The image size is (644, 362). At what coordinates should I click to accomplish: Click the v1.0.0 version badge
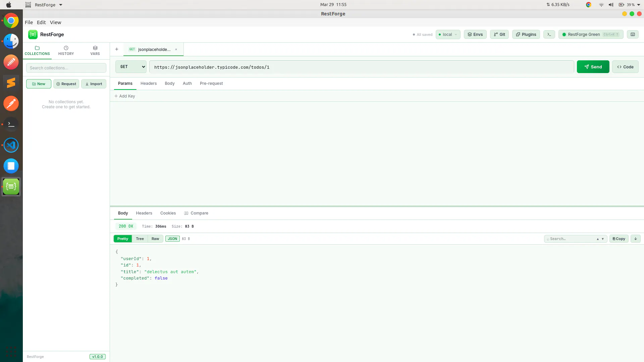98,357
